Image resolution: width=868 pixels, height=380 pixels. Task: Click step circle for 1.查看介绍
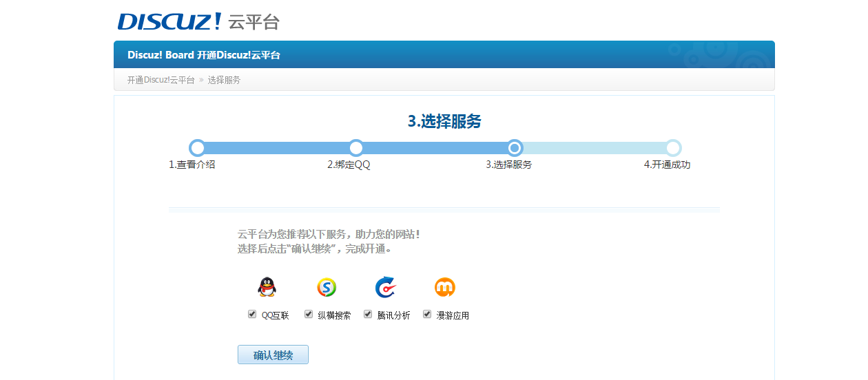(x=197, y=147)
